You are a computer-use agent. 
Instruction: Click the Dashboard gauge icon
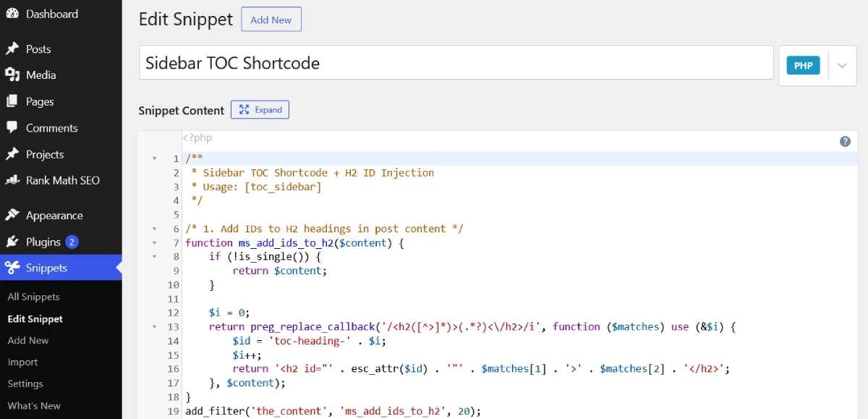(12, 14)
